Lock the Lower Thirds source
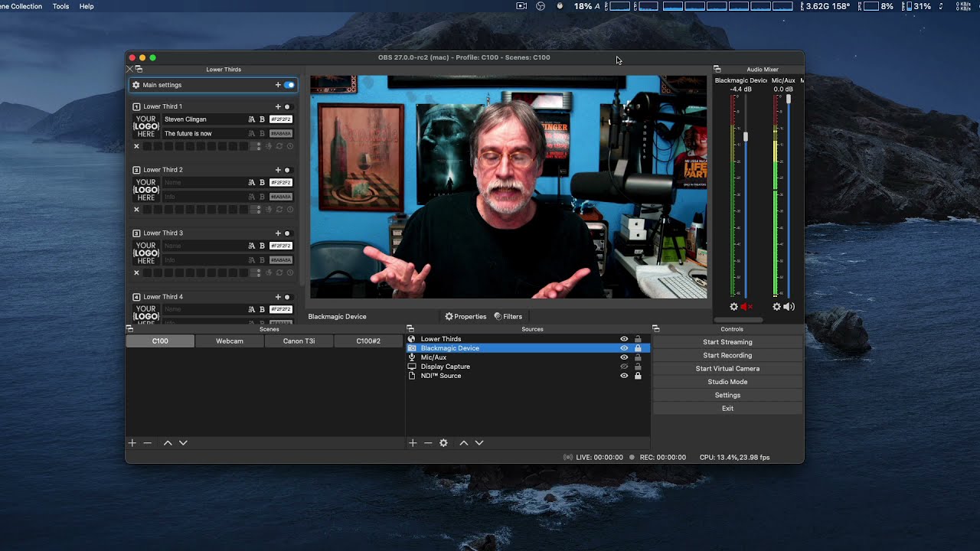The height and width of the screenshot is (551, 980). coord(638,339)
